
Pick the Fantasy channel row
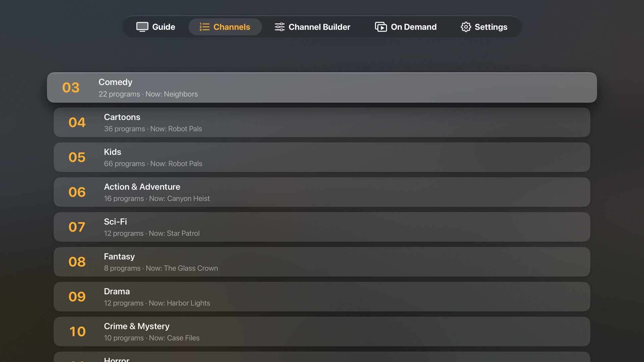322,262
